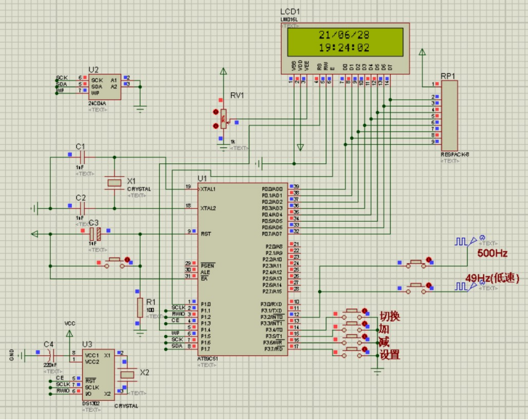The image size is (528, 420).
Task: Select capacitor C1 symbol
Action: click(82, 157)
